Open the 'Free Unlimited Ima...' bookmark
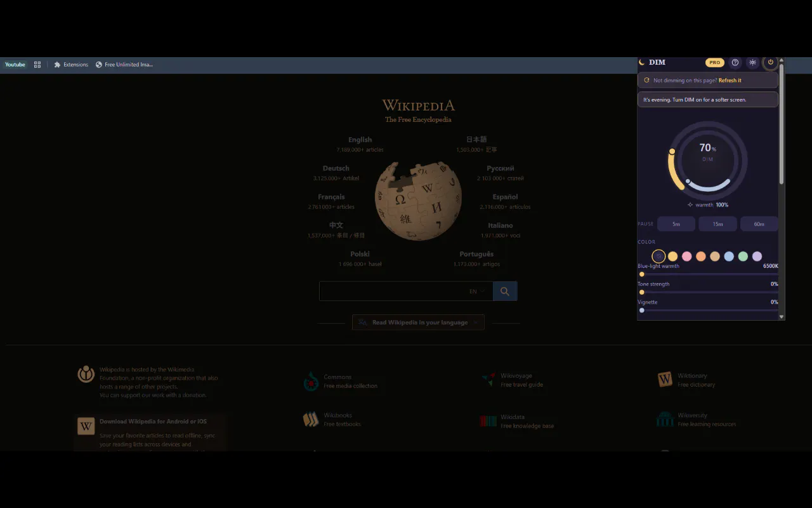 pyautogui.click(x=124, y=65)
